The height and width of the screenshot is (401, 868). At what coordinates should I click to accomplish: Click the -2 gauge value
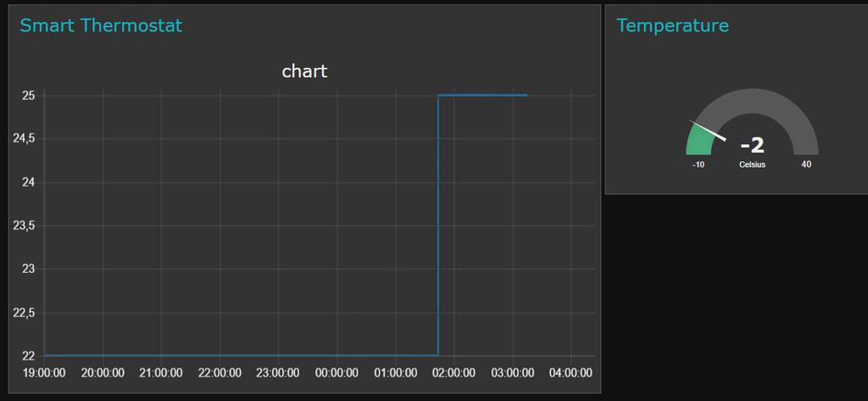click(752, 145)
